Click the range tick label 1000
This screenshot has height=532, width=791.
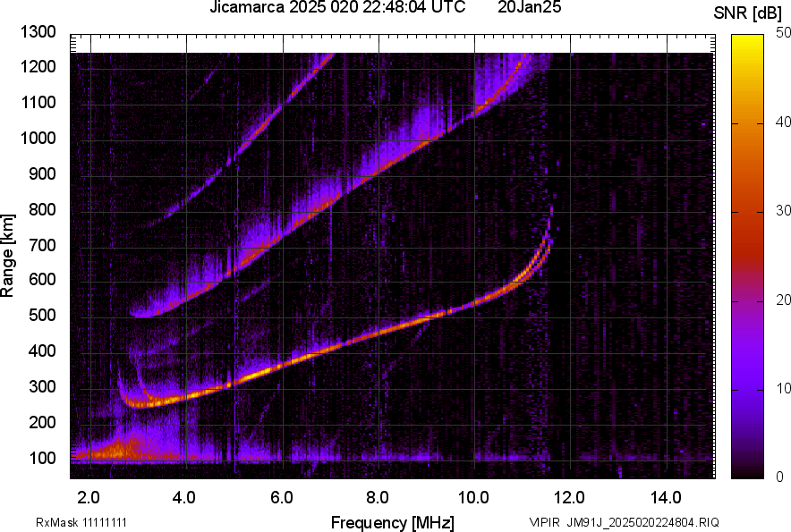[x=38, y=138]
